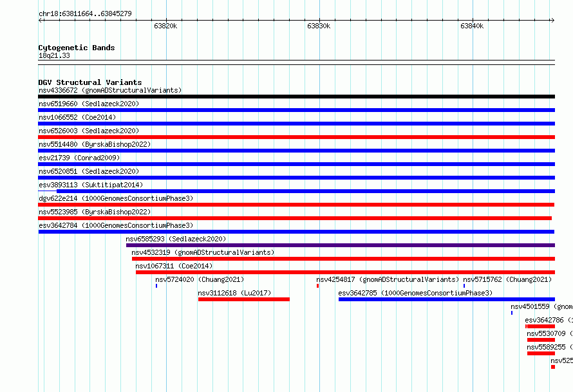This screenshot has width=573, height=392.
Task: Open the nsv6526003 (Sedlazeck2020) label
Action: 89,131
